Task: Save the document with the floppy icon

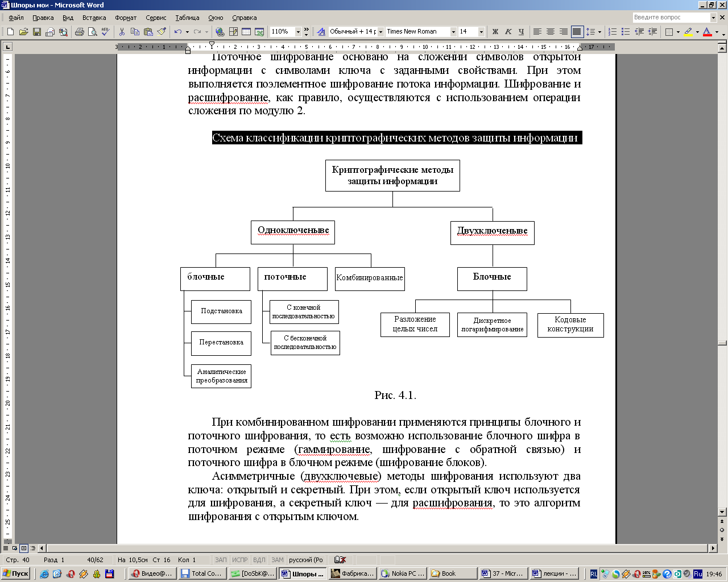Action: coord(36,32)
